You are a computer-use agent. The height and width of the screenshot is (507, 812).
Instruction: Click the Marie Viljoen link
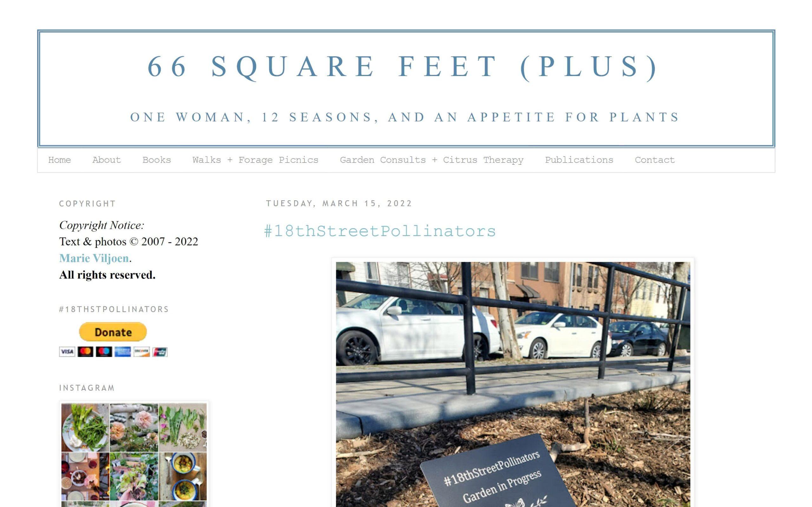click(x=94, y=258)
